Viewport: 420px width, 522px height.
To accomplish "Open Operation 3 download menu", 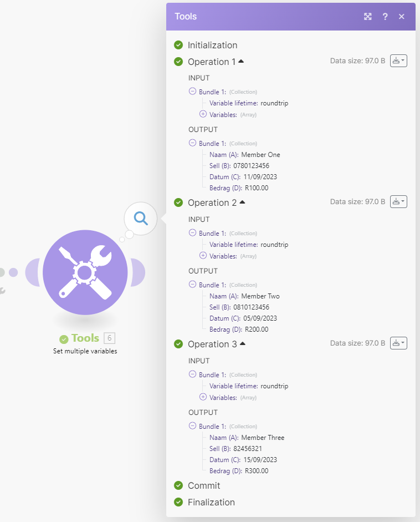I will tap(398, 343).
